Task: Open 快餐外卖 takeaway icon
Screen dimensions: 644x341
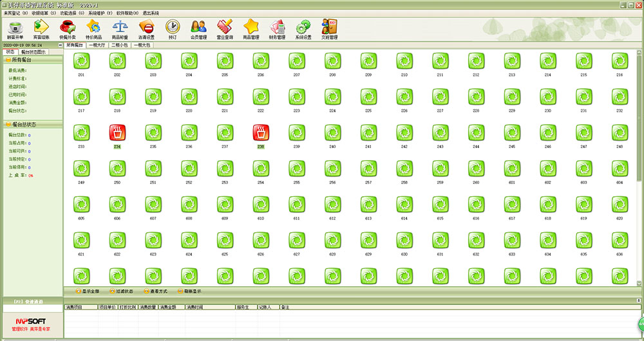Action: click(x=67, y=29)
